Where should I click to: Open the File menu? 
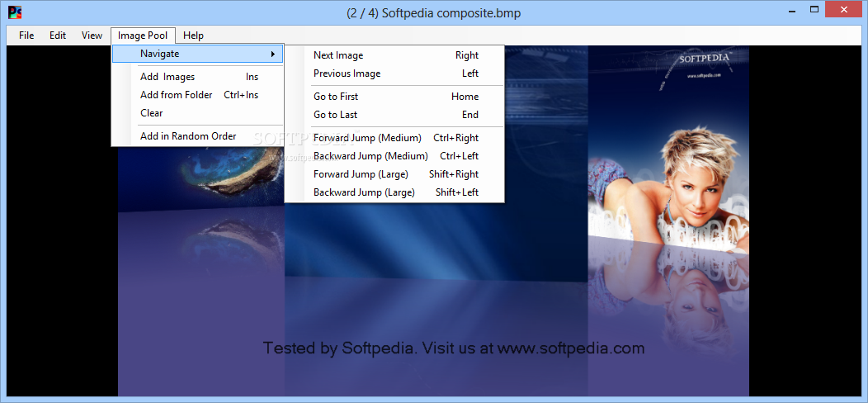coord(26,36)
